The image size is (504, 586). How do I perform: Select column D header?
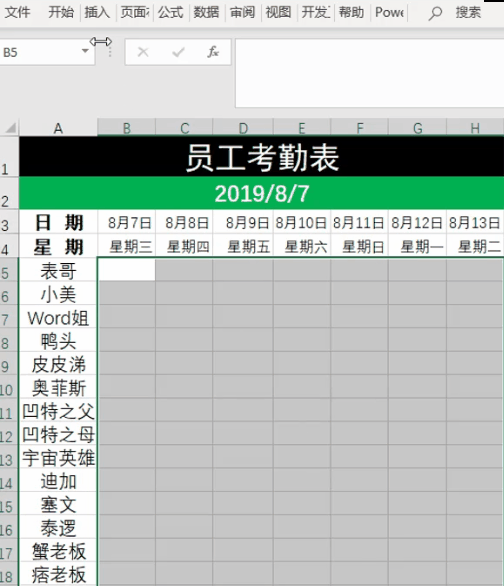pyautogui.click(x=243, y=128)
